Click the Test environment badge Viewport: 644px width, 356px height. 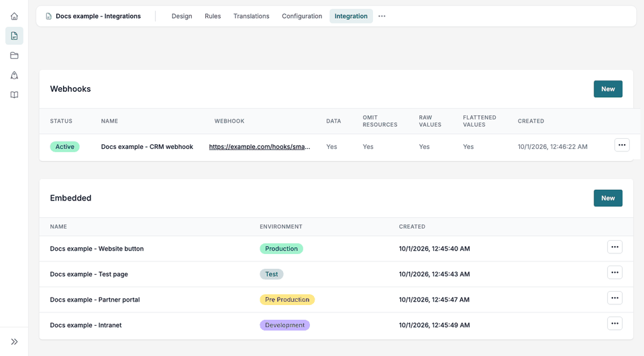272,274
